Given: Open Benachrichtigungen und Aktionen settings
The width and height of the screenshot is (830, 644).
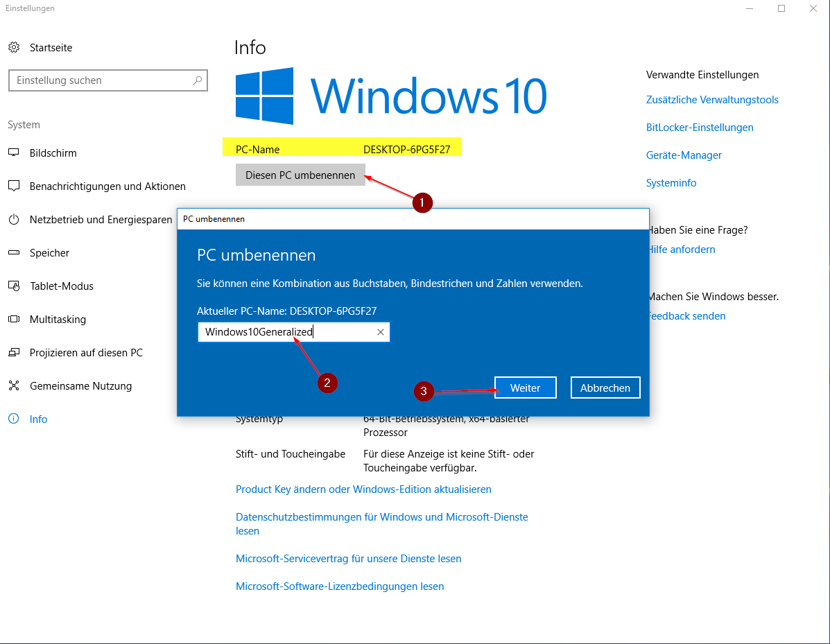Looking at the screenshot, I should pyautogui.click(x=107, y=186).
